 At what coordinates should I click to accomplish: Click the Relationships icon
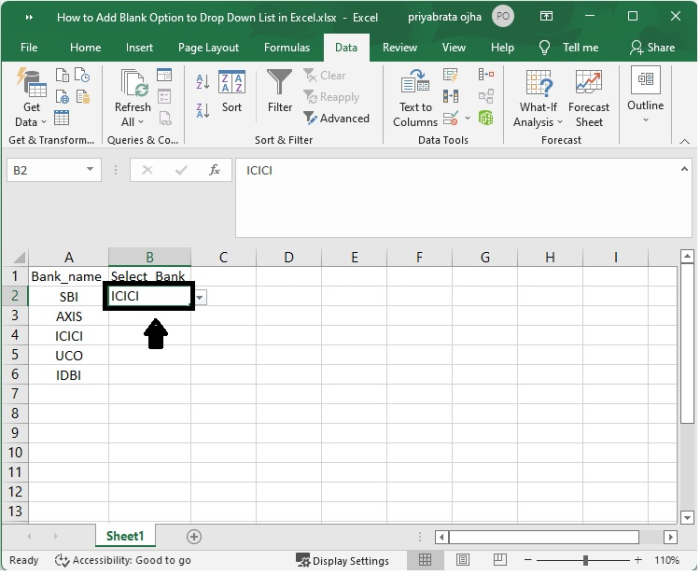tap(486, 96)
